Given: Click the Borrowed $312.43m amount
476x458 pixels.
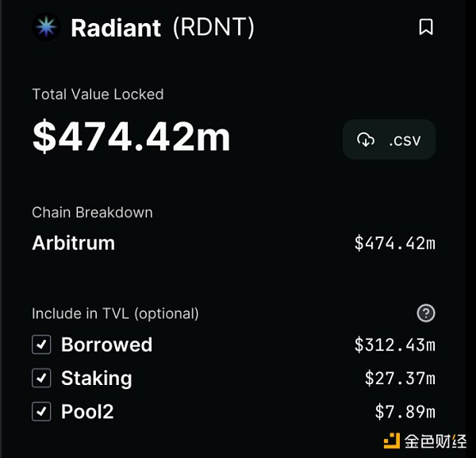Looking at the screenshot, I should coord(394,344).
